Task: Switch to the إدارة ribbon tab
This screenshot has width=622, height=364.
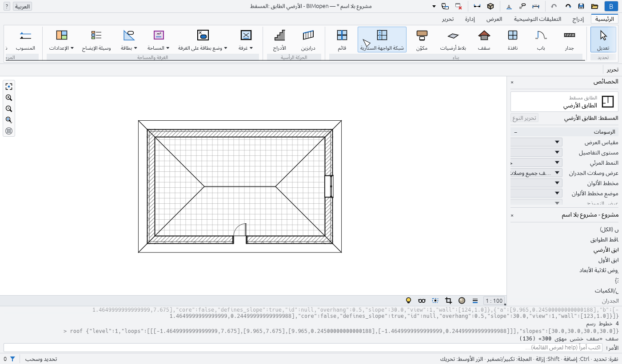Action: (470, 19)
